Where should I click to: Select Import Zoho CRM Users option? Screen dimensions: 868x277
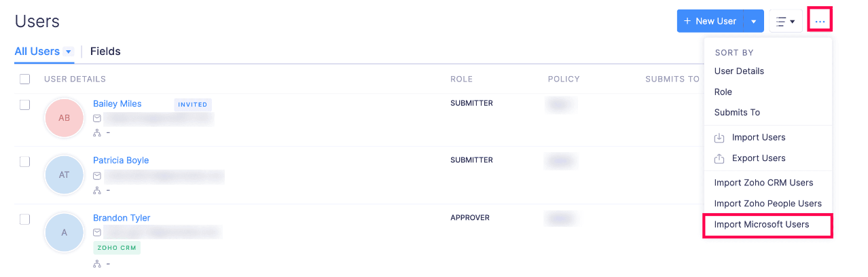coord(763,183)
